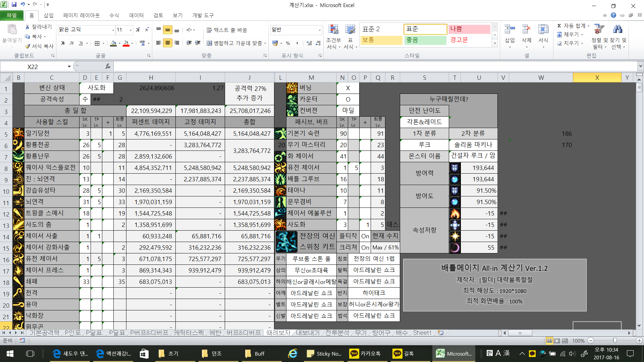The height and width of the screenshot is (362, 644).
Task: Open Conditional Formatting (조건부 서식)
Action: 333,37
